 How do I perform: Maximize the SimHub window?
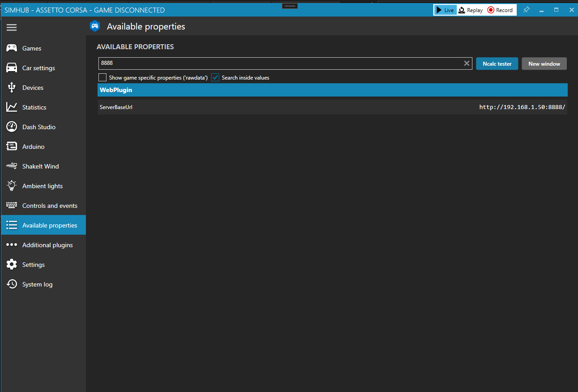click(556, 10)
